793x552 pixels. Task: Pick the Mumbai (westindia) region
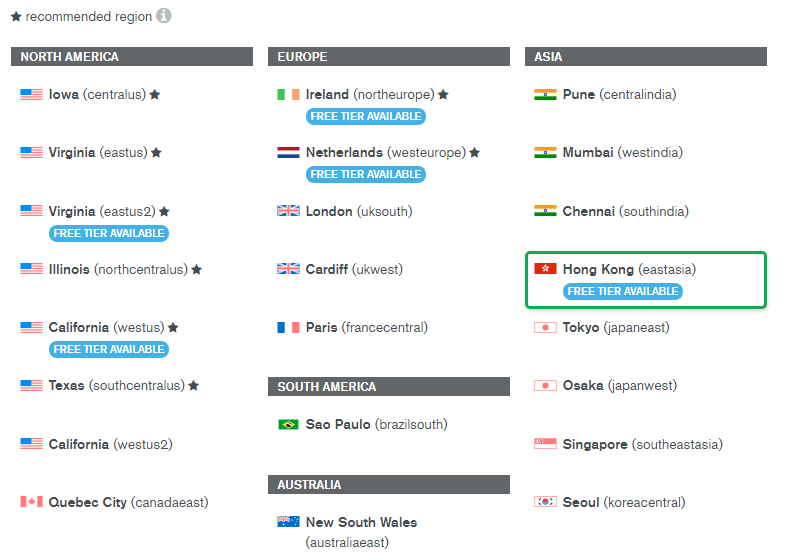(x=622, y=153)
